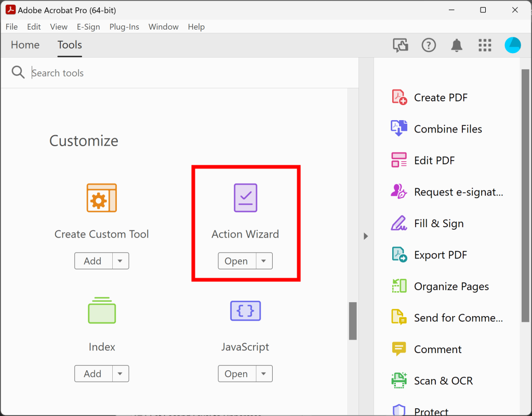This screenshot has width=532, height=416.
Task: Expand the Create Custom Tool Add dropdown arrow
Action: point(120,261)
